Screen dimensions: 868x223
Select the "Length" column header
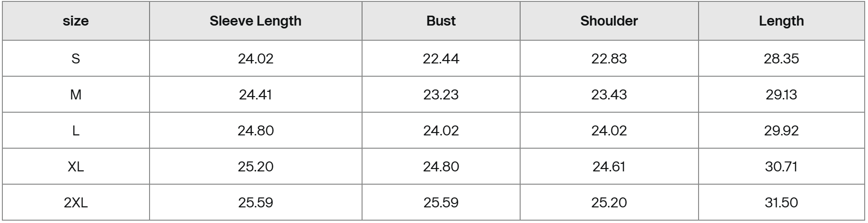click(x=781, y=21)
